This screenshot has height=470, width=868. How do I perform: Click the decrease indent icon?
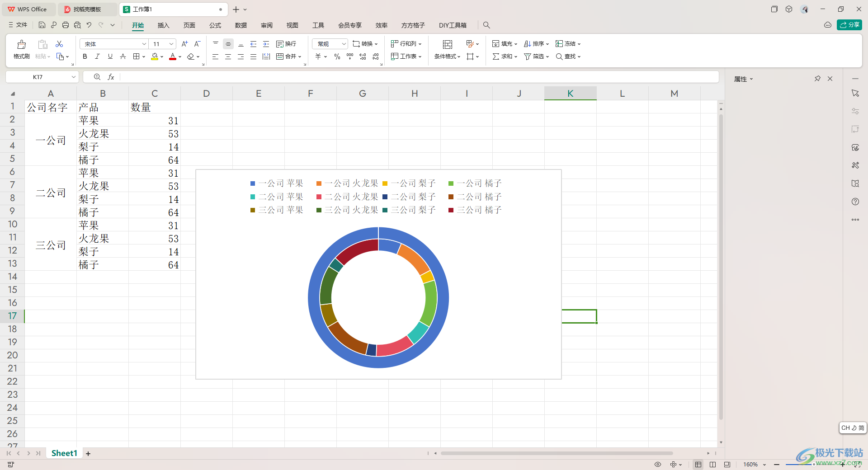click(x=254, y=44)
